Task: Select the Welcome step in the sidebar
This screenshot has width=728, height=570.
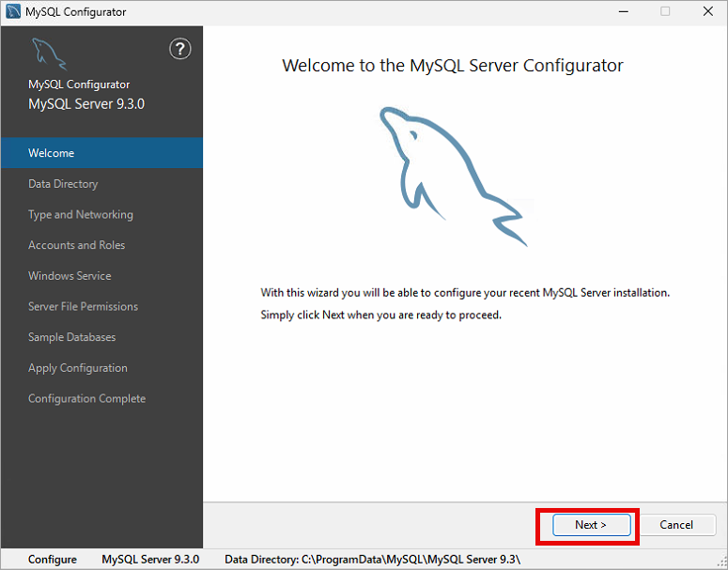Action: pyautogui.click(x=101, y=153)
